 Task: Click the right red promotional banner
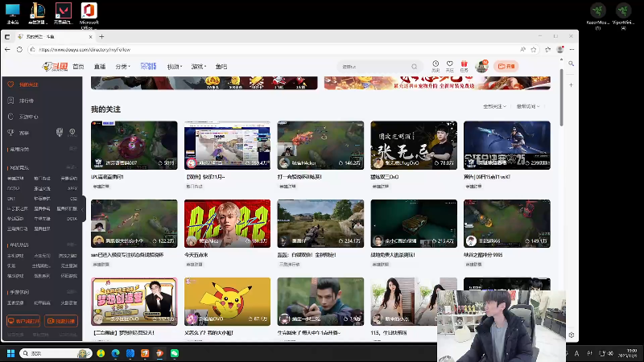click(x=437, y=83)
